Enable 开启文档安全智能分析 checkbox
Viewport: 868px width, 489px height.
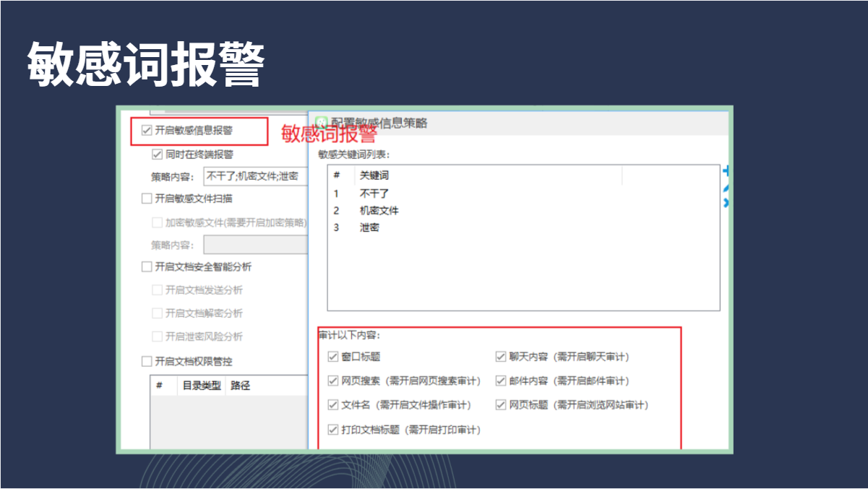pos(147,267)
